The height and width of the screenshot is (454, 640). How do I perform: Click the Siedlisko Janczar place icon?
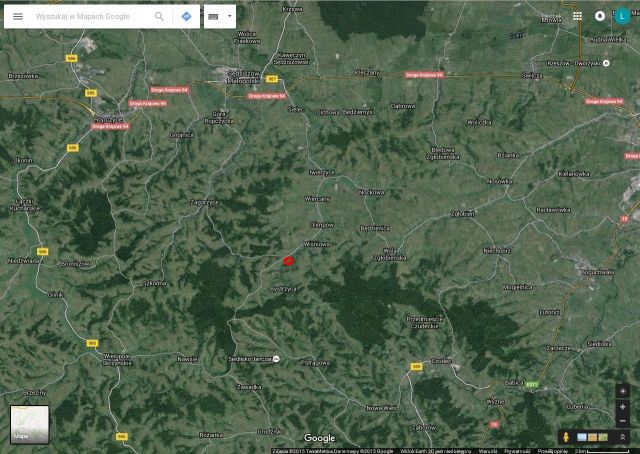point(276,359)
